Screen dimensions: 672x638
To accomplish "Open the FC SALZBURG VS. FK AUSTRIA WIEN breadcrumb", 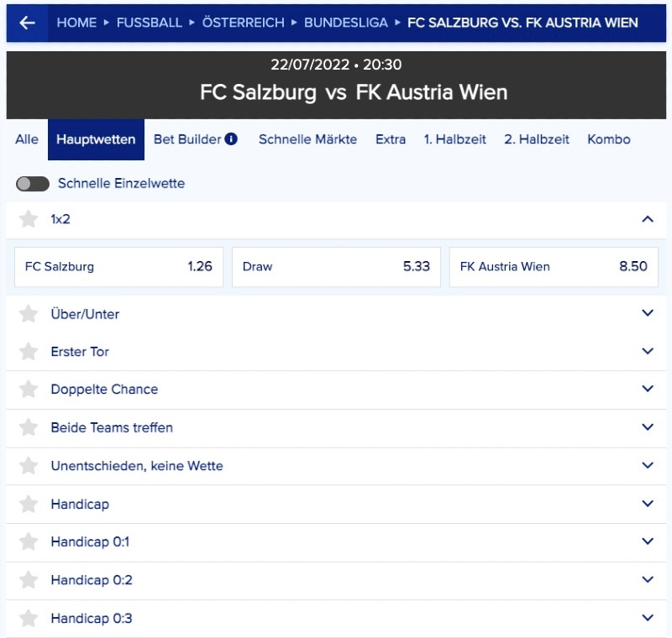I will click(x=522, y=23).
